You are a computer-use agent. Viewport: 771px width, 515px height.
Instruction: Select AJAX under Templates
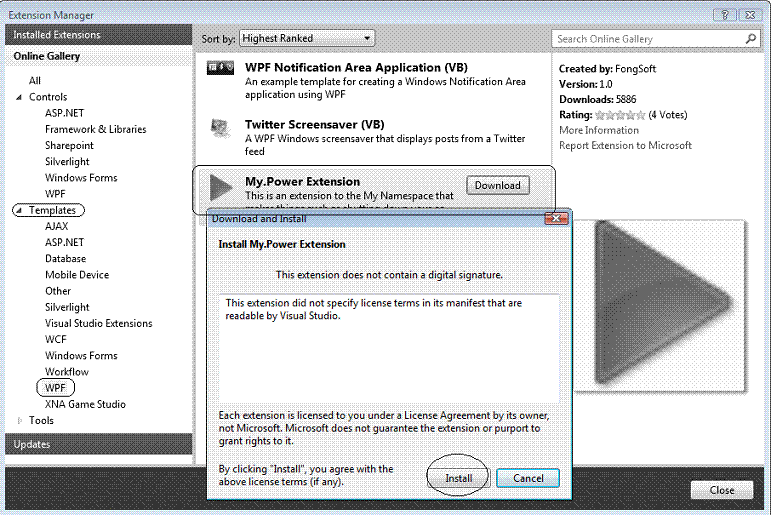click(57, 226)
